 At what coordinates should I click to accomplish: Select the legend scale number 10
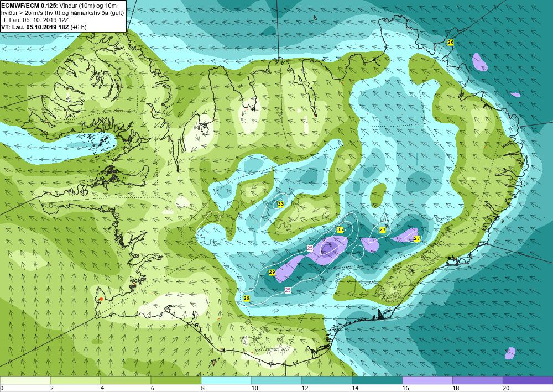[254, 388]
